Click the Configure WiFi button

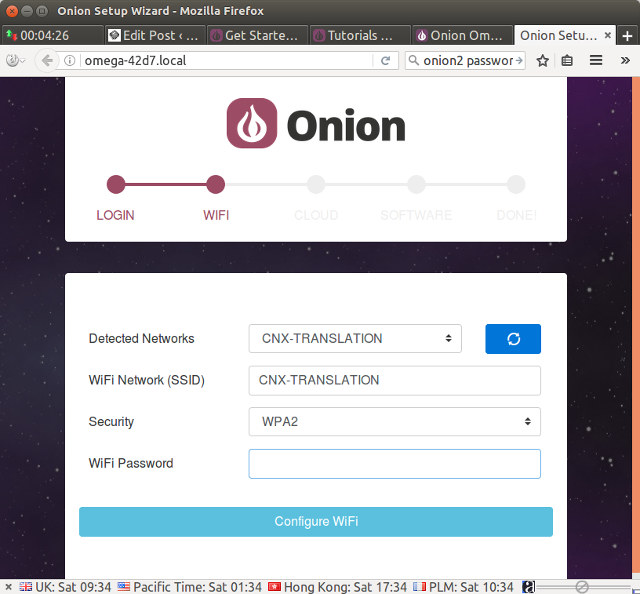point(316,521)
